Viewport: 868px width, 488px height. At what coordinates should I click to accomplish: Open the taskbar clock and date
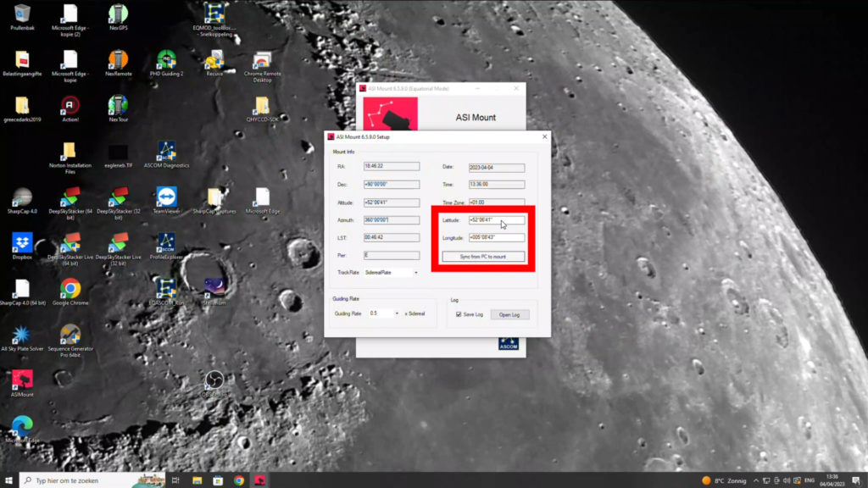832,480
